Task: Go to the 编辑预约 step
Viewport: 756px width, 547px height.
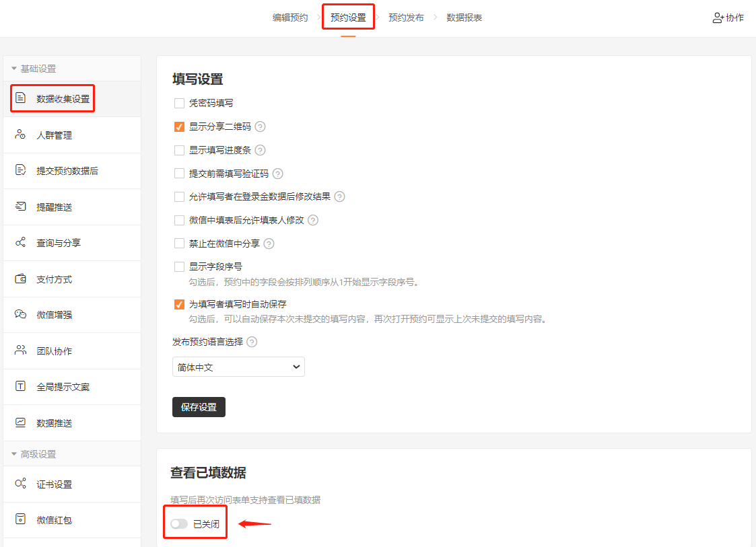Action: [x=290, y=18]
